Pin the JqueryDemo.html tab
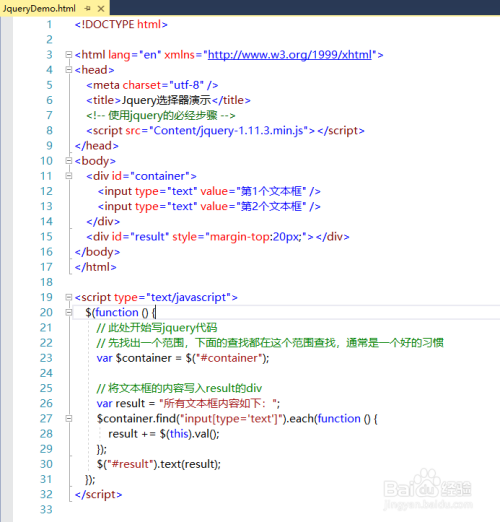Image resolution: width=500 pixels, height=522 pixels. 88,8
